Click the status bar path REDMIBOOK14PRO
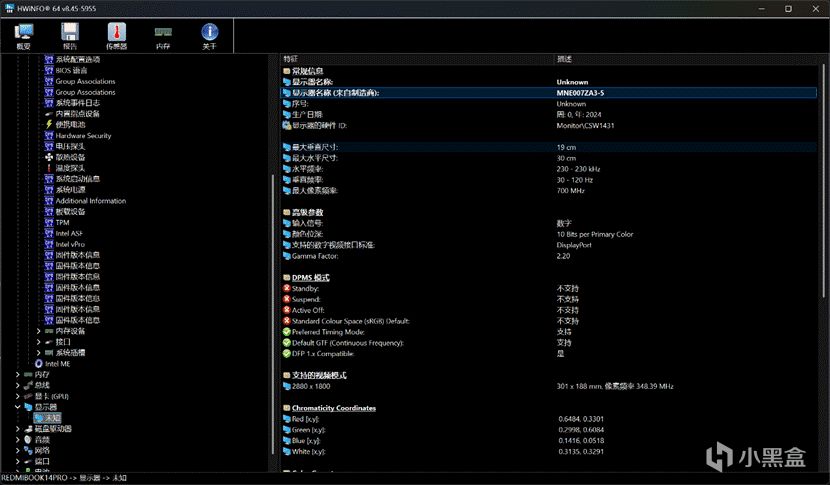 34,478
